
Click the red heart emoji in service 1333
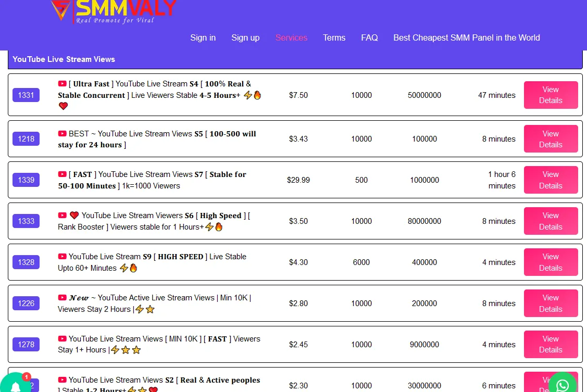click(74, 216)
